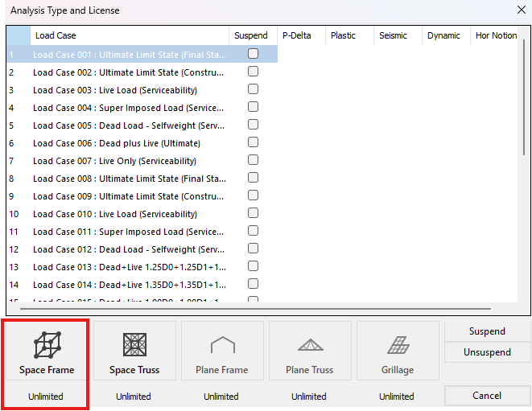Click Unlimited label under Plane Truss
This screenshot has height=411, width=532.
pyautogui.click(x=309, y=396)
